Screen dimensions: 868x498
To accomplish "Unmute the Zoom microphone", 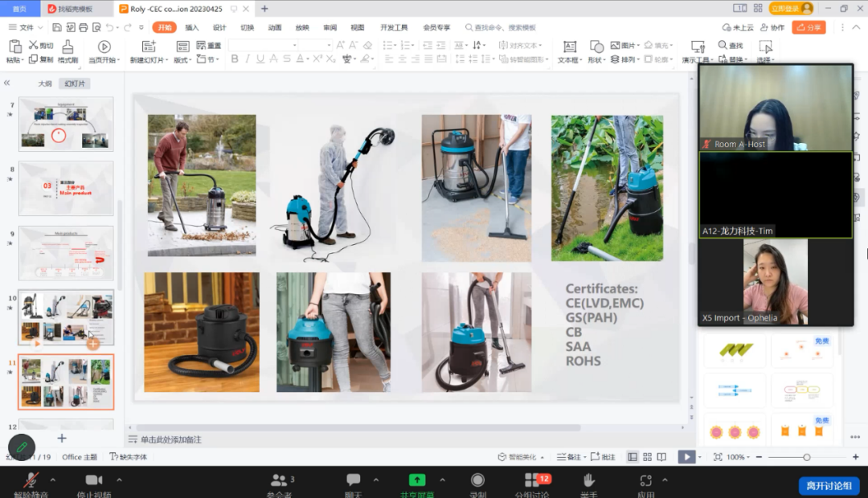I will (31, 480).
